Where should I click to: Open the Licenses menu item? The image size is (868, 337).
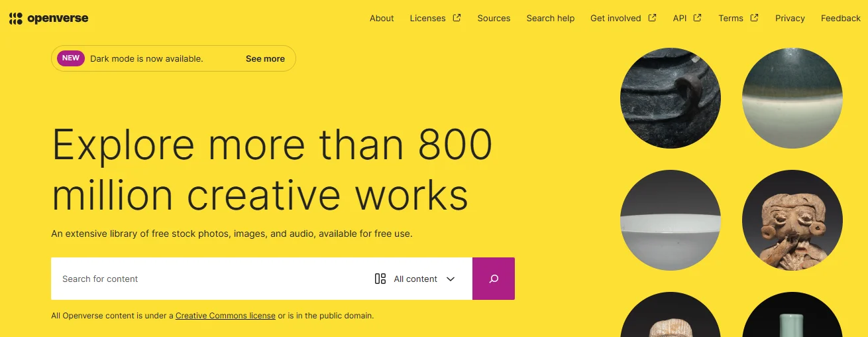click(435, 18)
